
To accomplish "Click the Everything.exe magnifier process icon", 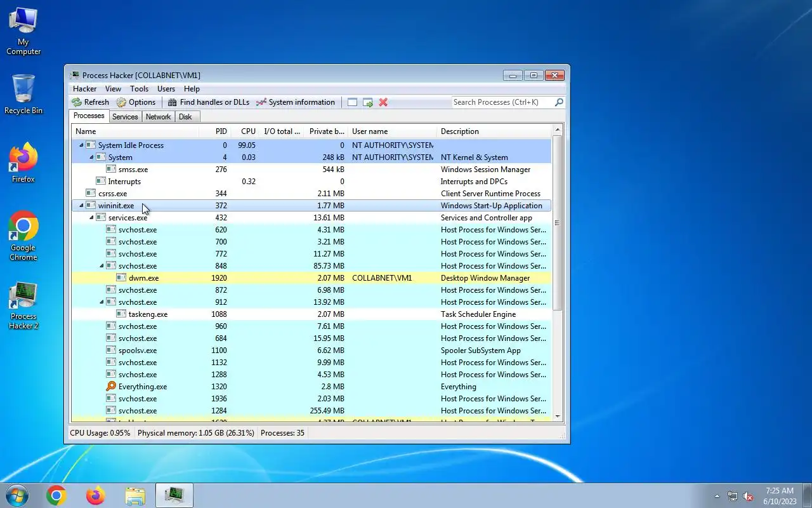I will click(111, 387).
